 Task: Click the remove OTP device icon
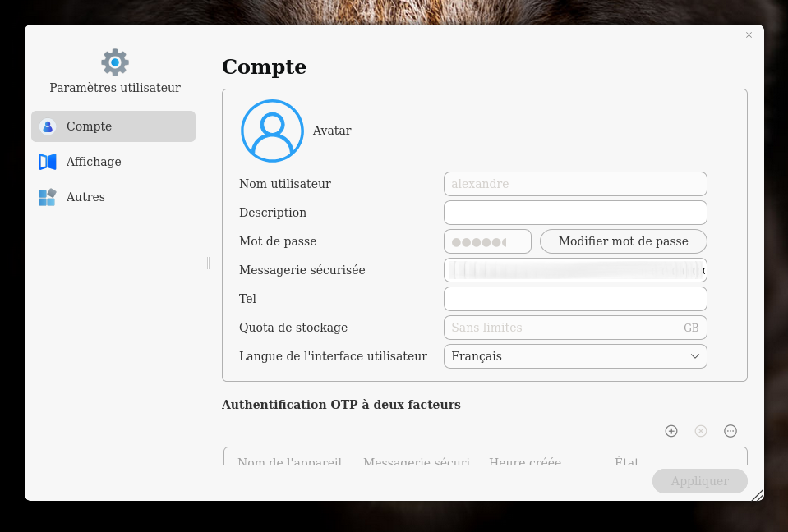point(701,431)
